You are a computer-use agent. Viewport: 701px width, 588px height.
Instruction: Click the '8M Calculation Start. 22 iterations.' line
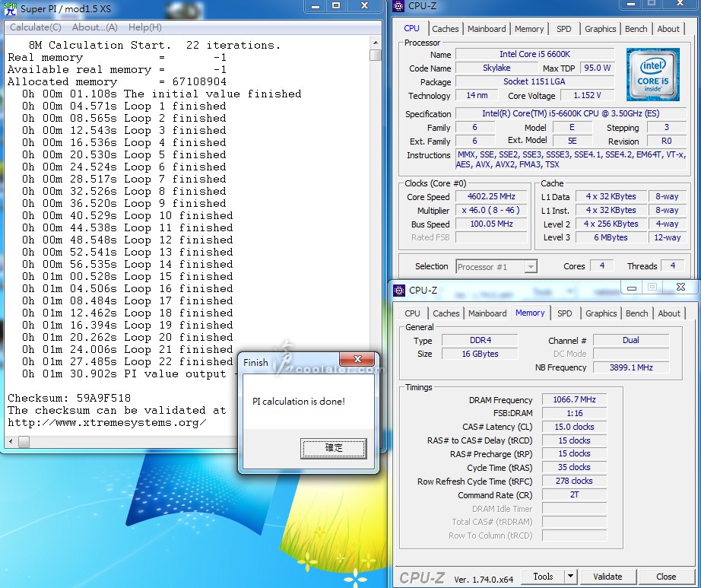click(154, 45)
